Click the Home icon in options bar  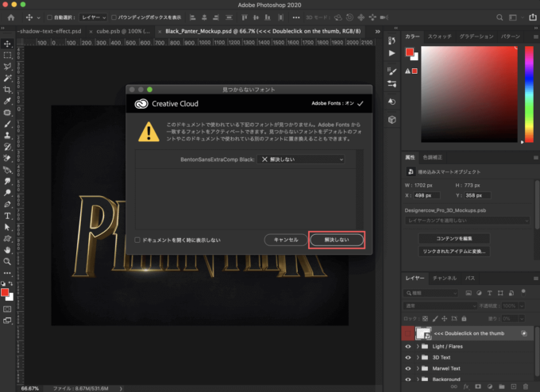tap(11, 17)
